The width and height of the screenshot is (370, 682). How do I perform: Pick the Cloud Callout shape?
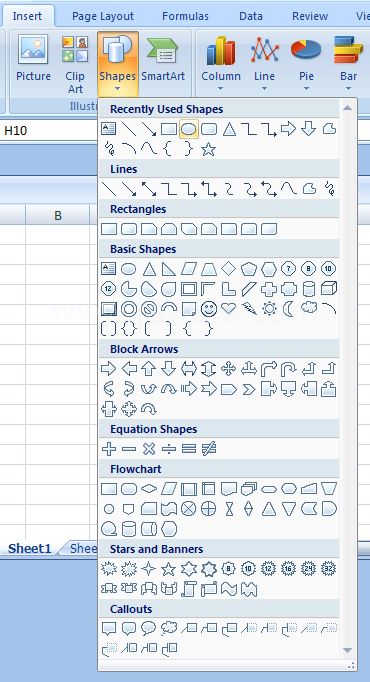pos(169,628)
